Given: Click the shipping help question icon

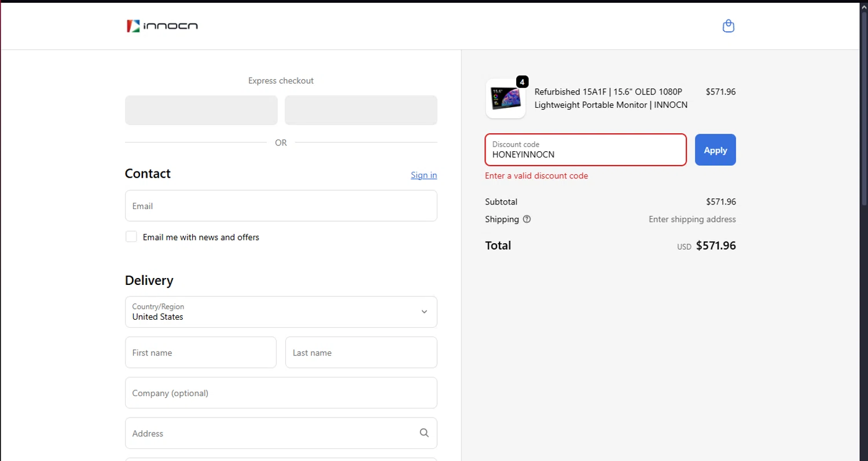Looking at the screenshot, I should (x=527, y=219).
